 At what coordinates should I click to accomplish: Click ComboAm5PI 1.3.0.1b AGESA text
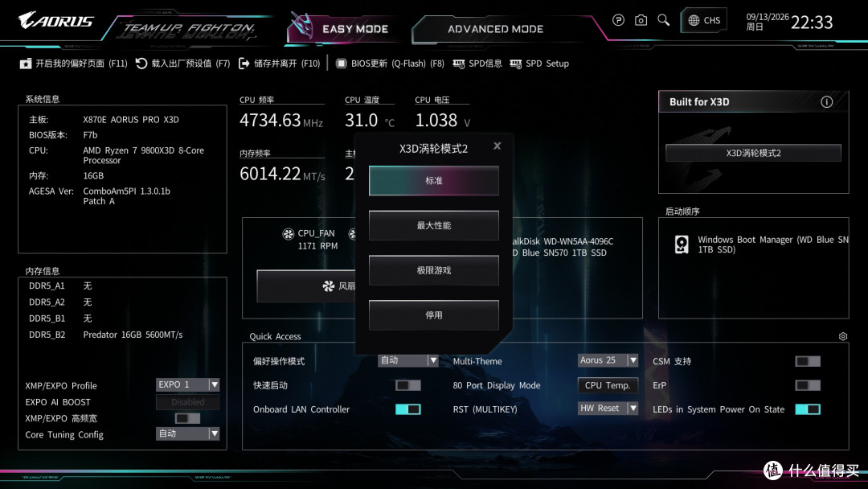pyautogui.click(x=126, y=196)
